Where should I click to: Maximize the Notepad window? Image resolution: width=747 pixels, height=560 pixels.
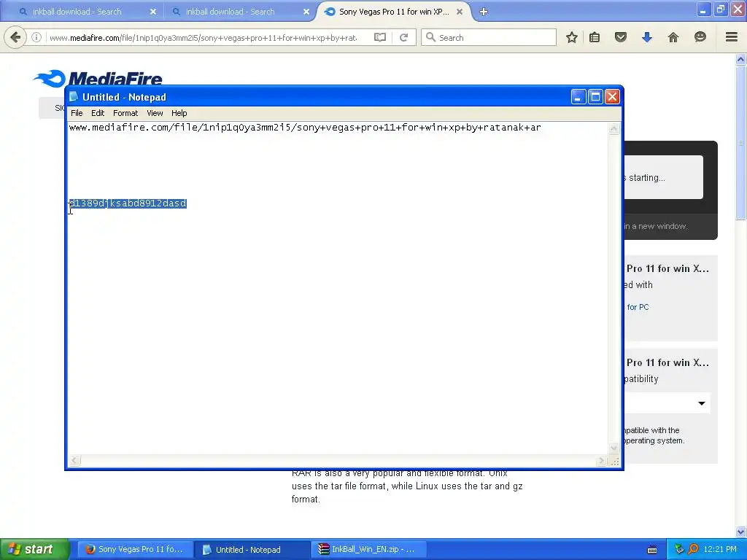[x=595, y=97]
